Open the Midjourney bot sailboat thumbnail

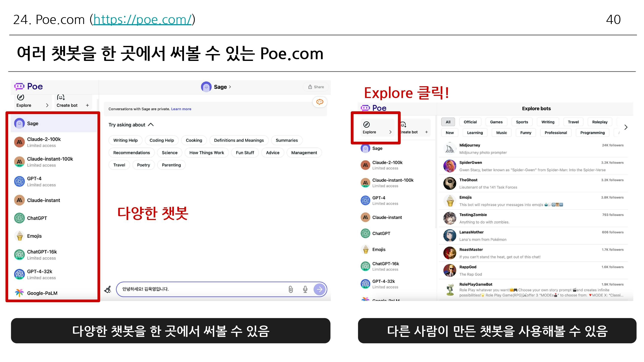tap(450, 149)
